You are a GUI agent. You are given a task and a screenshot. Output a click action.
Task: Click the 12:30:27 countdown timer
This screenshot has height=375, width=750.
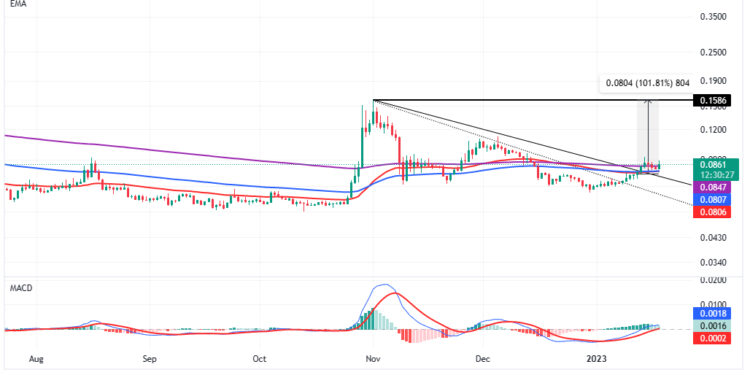tap(717, 175)
